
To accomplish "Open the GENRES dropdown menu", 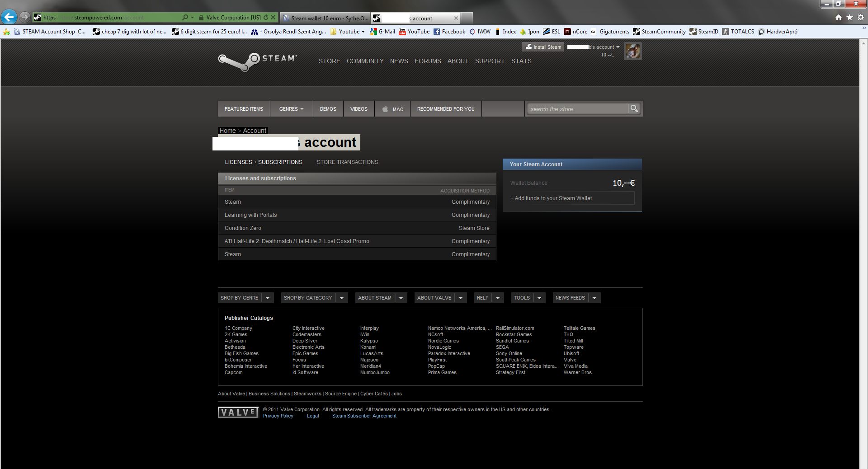I will tap(292, 109).
